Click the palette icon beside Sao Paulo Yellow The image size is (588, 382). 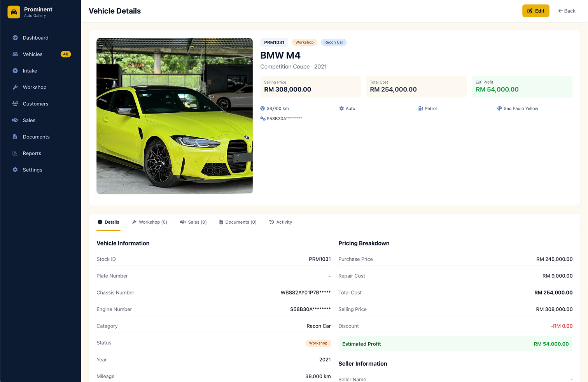pyautogui.click(x=499, y=109)
